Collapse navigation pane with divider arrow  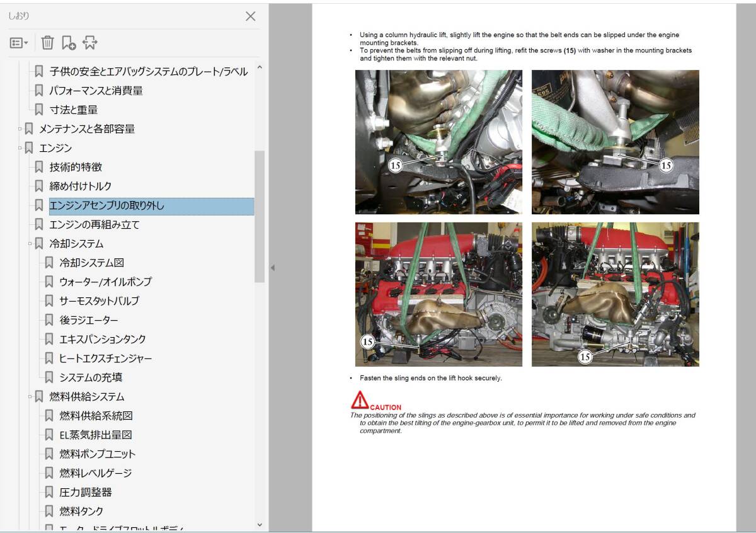coord(273,268)
